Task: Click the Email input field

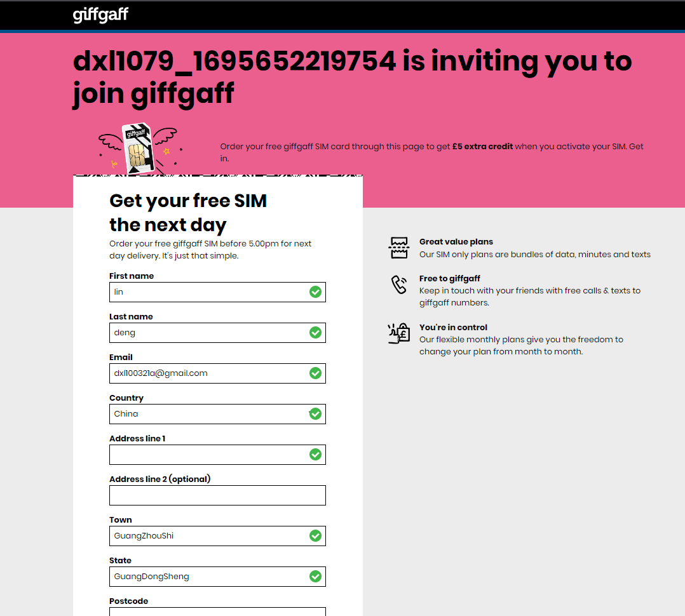Action: click(217, 373)
